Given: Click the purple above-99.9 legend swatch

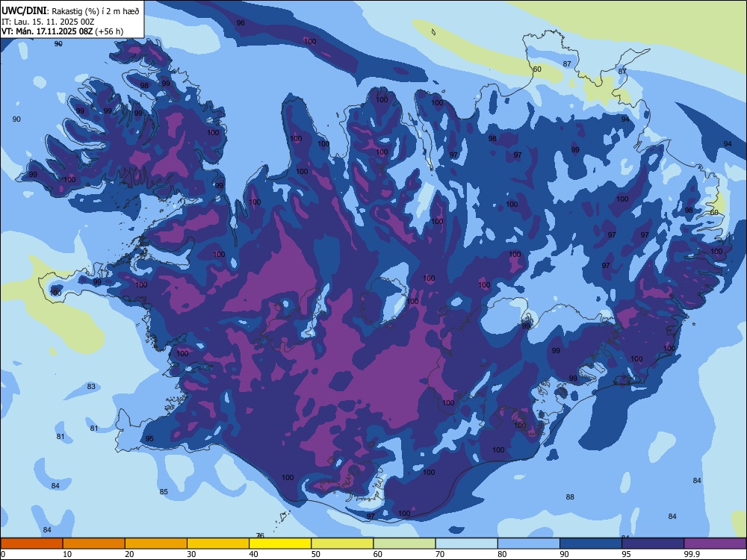Looking at the screenshot, I should pyautogui.click(x=715, y=544).
